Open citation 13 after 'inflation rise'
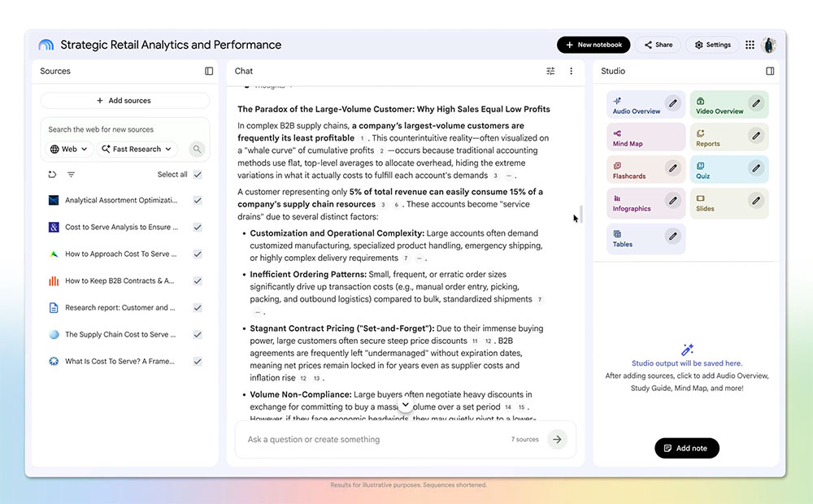Image resolution: width=813 pixels, height=504 pixels. pos(315,379)
